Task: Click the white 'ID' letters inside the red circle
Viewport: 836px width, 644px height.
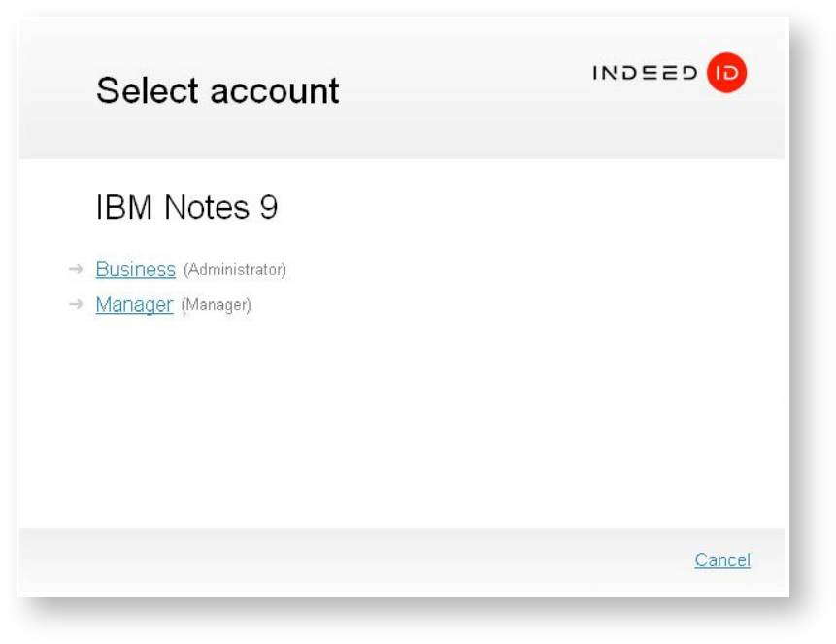Action: coord(726,74)
